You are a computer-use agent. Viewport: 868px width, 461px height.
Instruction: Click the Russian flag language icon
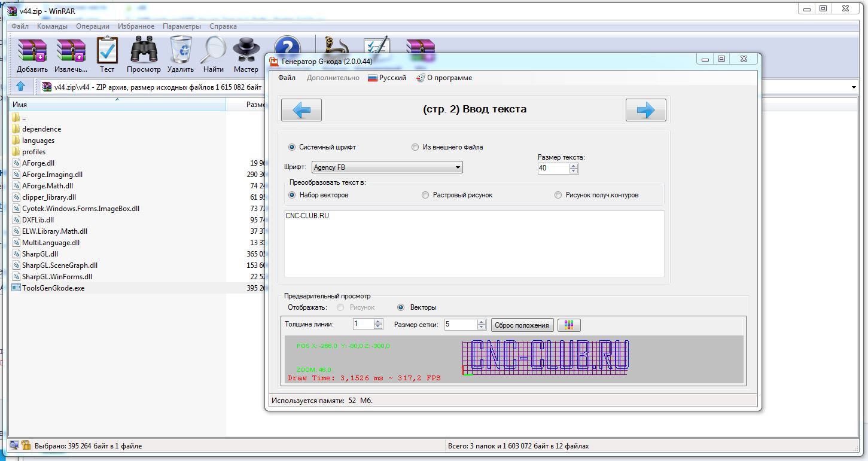pyautogui.click(x=373, y=78)
